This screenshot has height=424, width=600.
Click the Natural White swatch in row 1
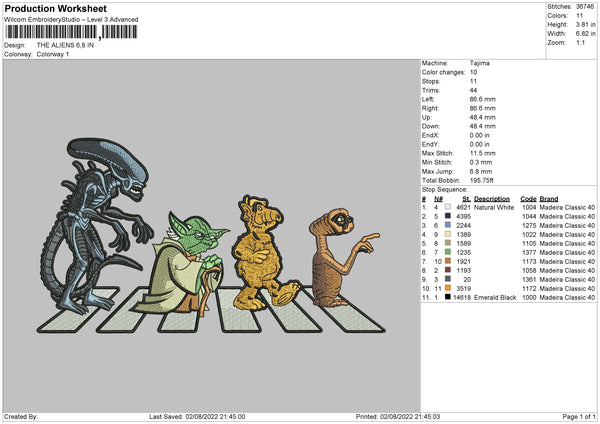[448, 207]
